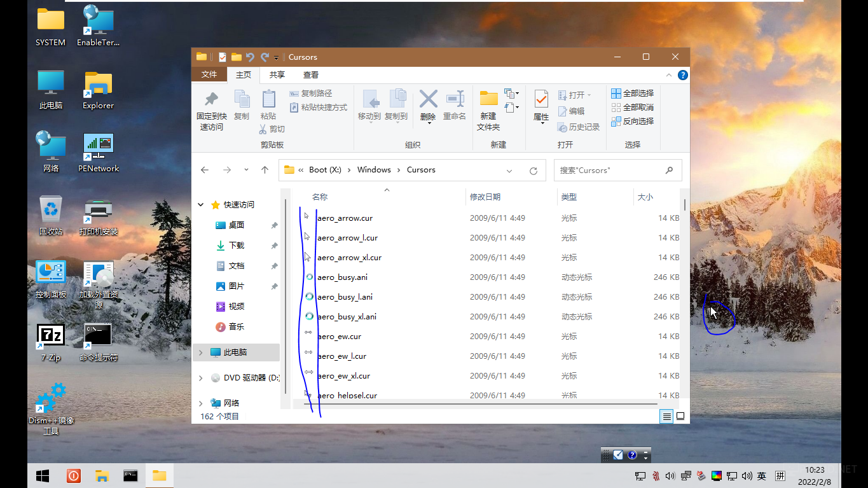This screenshot has width=868, height=488.
Task: Click the 粘贴 paste icon
Action: [268, 99]
